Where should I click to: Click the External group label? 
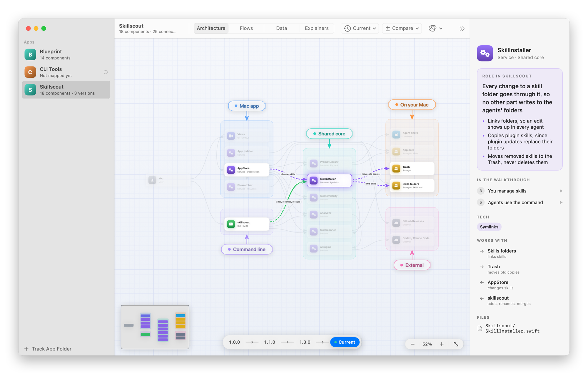pos(412,265)
